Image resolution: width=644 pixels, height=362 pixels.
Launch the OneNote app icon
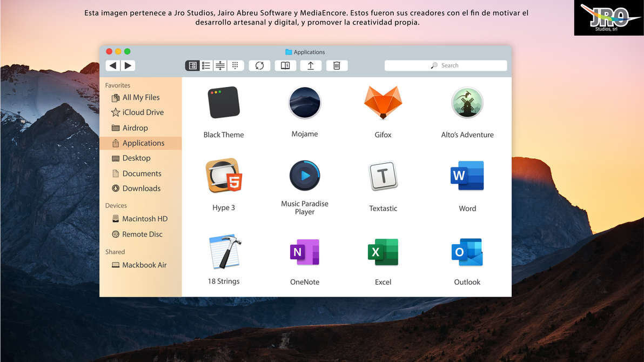(x=304, y=252)
